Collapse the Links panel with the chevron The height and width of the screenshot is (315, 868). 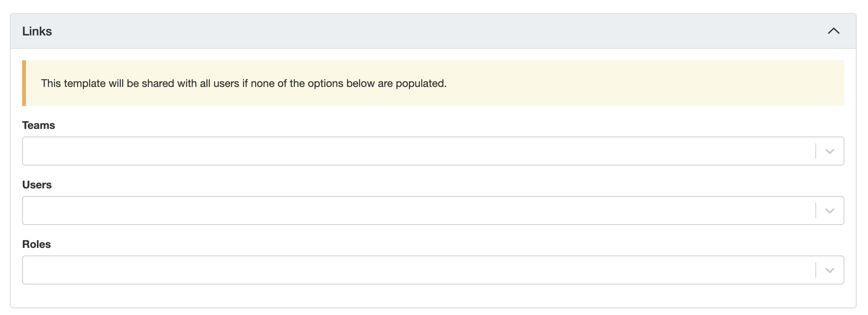coord(833,31)
